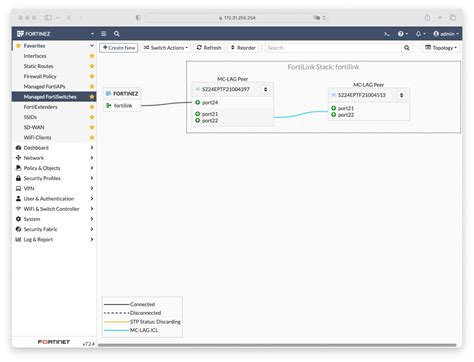Expand the Security Profiles menu
The width and height of the screenshot is (474, 362).
coord(54,178)
